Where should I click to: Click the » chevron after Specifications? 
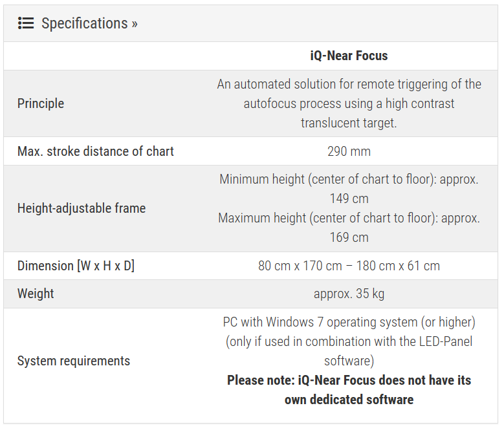point(135,24)
